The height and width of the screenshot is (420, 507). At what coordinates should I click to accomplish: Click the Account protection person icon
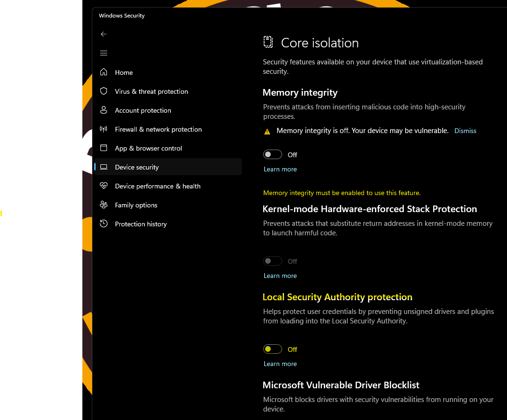pyautogui.click(x=104, y=110)
